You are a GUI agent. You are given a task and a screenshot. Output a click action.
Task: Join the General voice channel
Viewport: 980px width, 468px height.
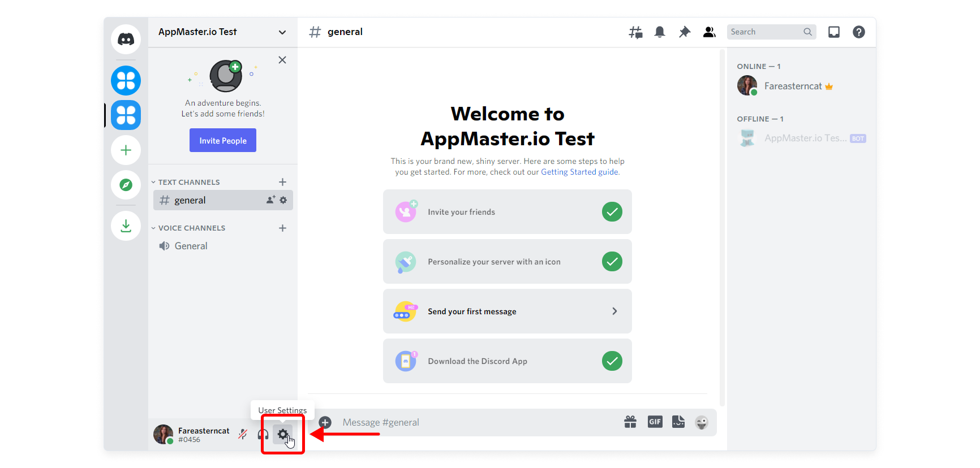pos(223,246)
